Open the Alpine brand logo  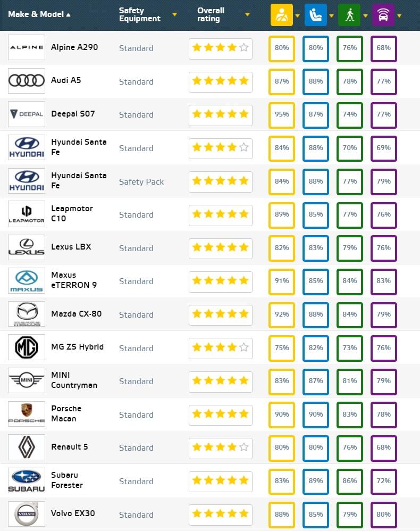[27, 47]
